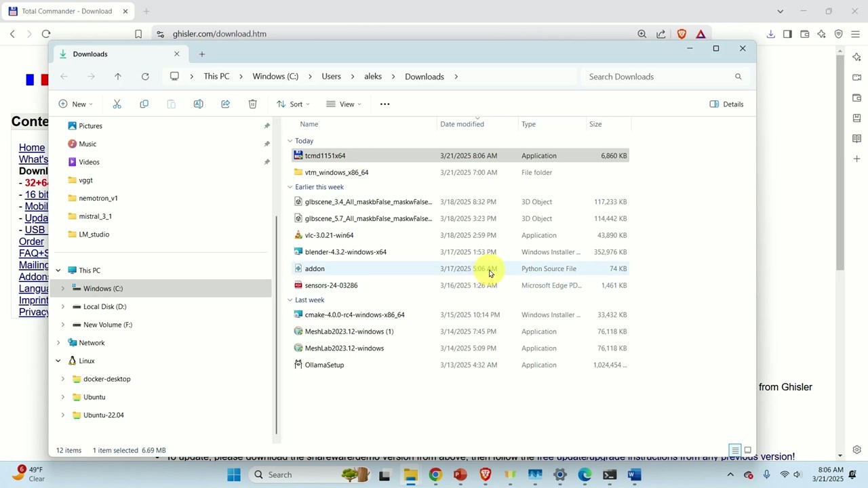
Task: Pin the Pictures folder
Action: pos(267,125)
